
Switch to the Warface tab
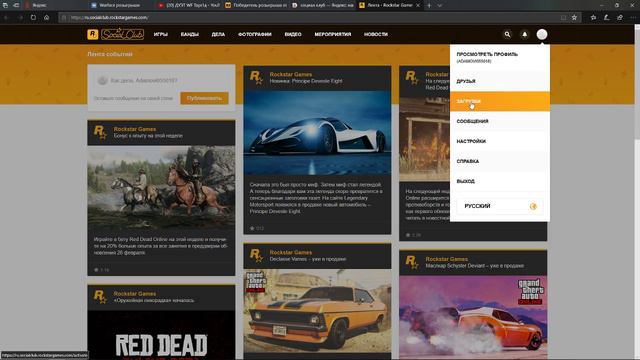120,5
